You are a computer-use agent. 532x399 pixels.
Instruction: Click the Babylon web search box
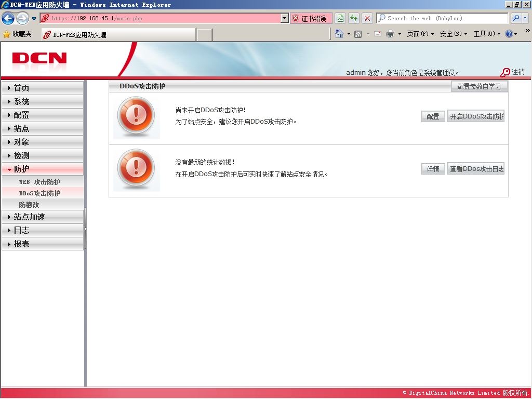click(x=442, y=18)
